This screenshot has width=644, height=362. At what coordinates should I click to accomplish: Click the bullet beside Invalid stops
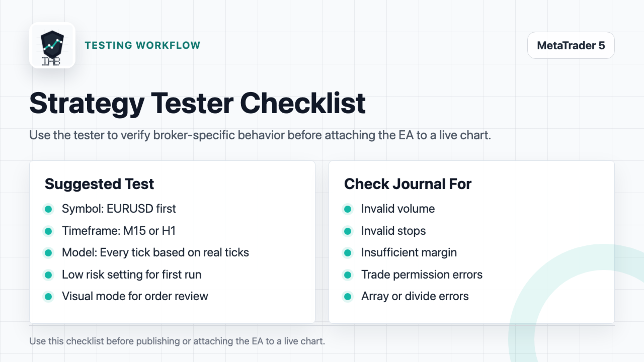tap(348, 231)
